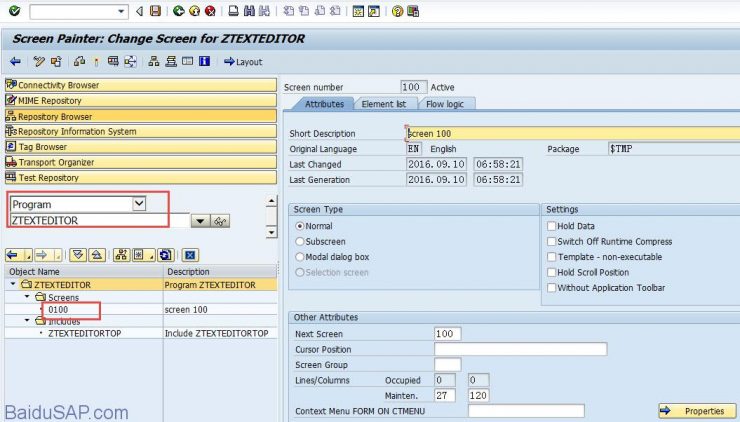Open the Transport Organizer

tap(141, 162)
